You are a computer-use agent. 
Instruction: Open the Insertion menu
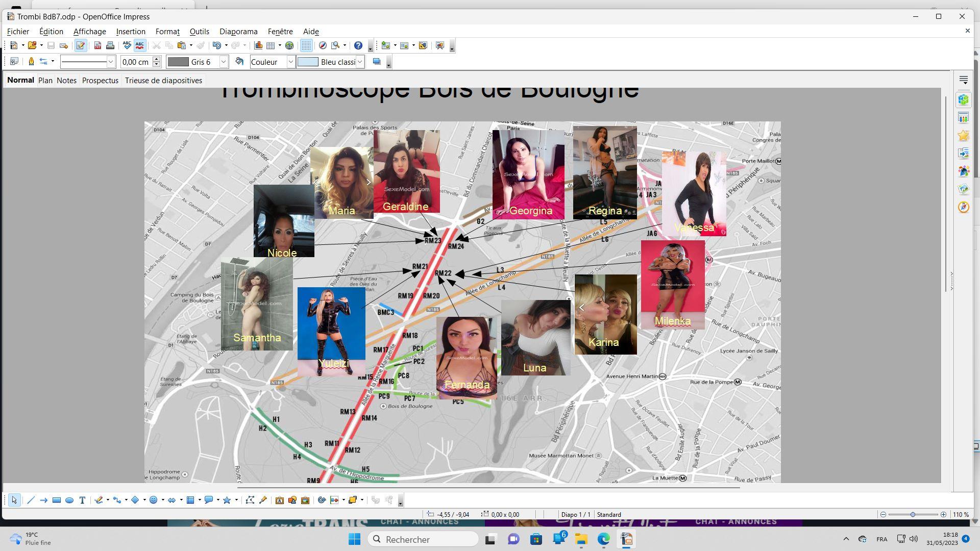point(131,32)
